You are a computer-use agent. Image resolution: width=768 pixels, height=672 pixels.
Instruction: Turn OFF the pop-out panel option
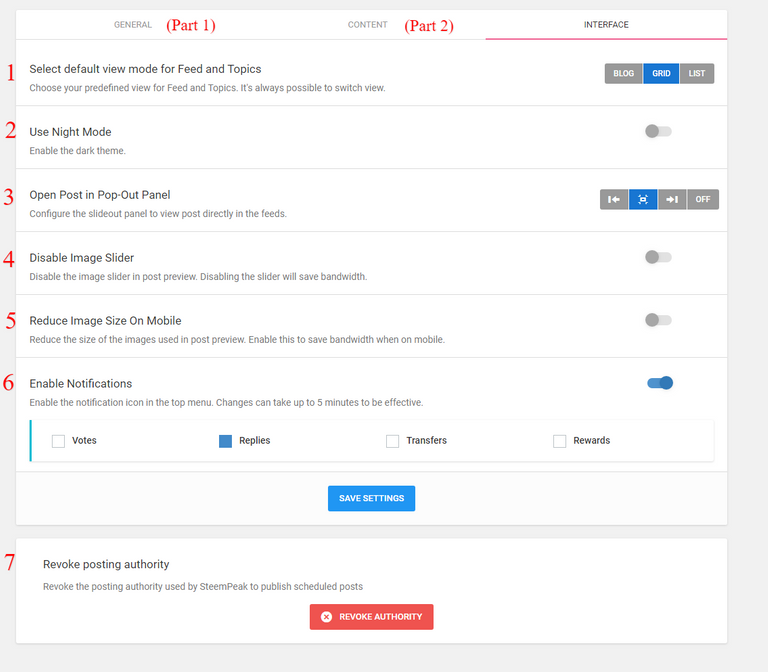(703, 199)
